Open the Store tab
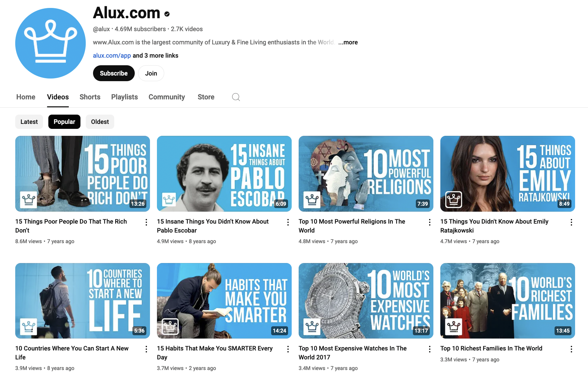This screenshot has width=588, height=373. pos(206,97)
